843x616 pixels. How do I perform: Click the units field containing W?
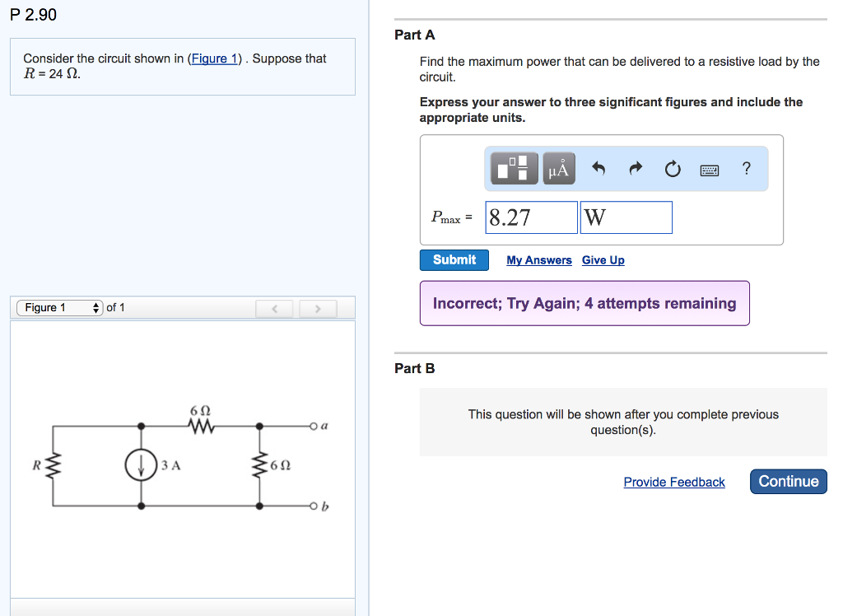(626, 217)
